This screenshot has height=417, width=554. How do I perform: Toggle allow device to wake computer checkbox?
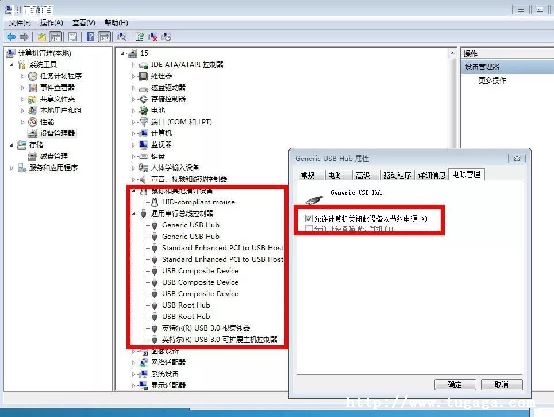pos(308,229)
